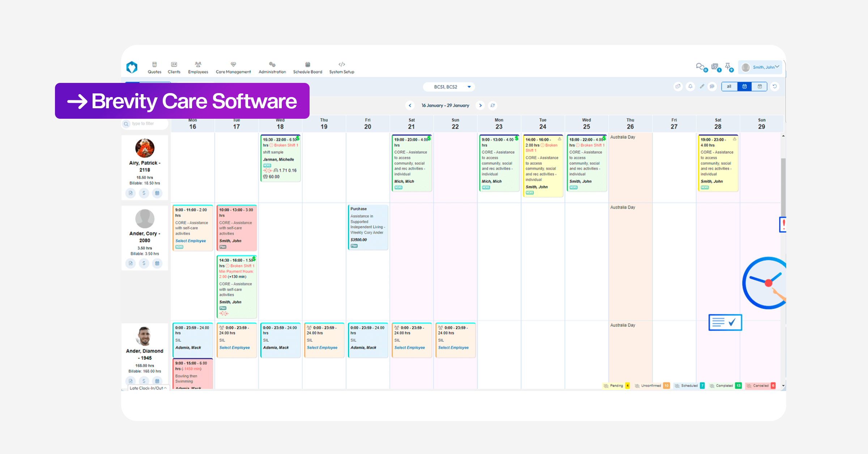Click the type to filter search box
This screenshot has height=454, width=868.
click(x=145, y=124)
